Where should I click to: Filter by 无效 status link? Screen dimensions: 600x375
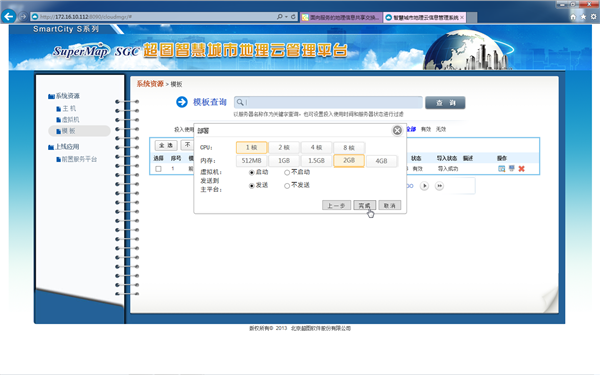pos(441,129)
